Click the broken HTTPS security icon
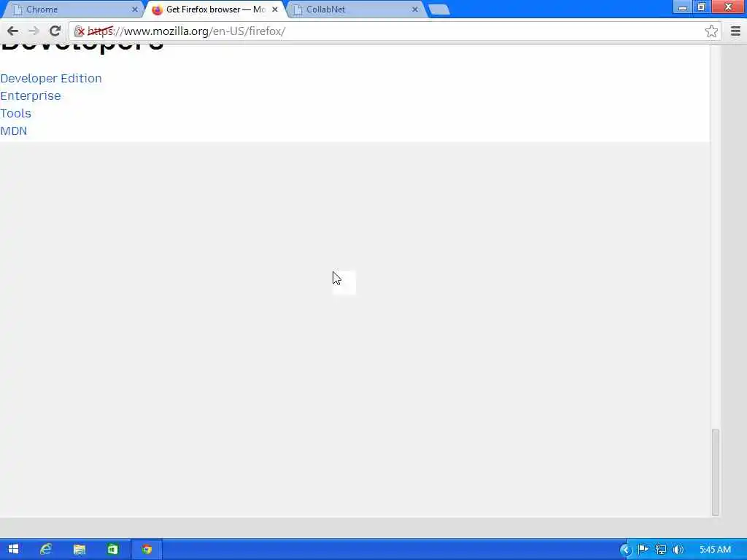The image size is (747, 560). [80, 31]
